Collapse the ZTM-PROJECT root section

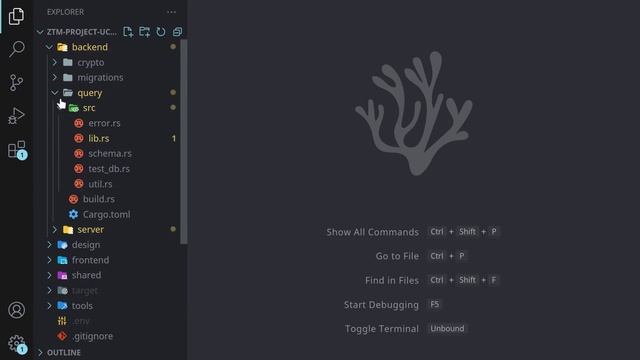(x=40, y=32)
